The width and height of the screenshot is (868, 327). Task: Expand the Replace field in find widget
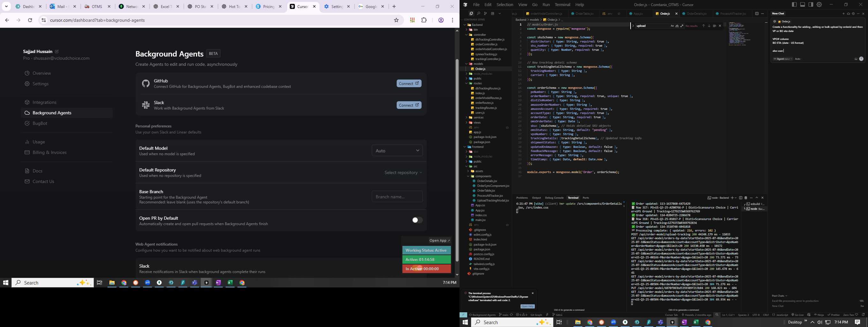(633, 26)
